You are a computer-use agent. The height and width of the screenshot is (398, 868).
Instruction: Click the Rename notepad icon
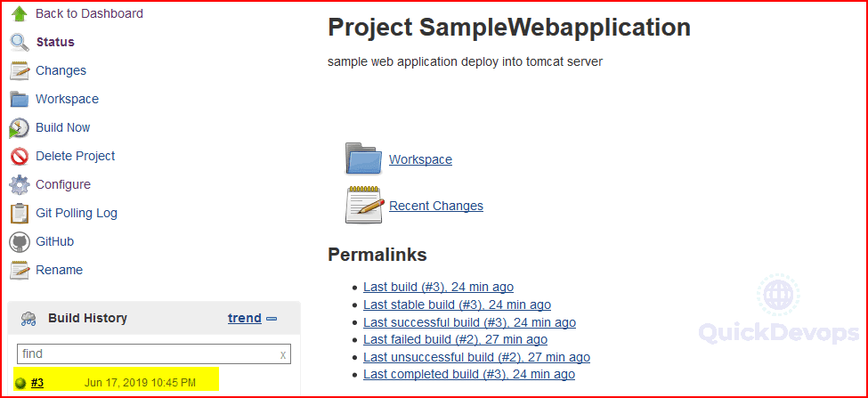[x=20, y=270]
